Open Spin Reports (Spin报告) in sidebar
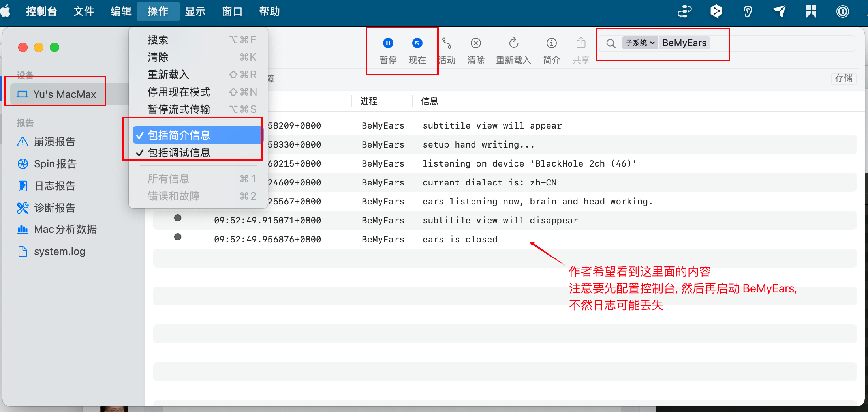 pyautogui.click(x=55, y=164)
